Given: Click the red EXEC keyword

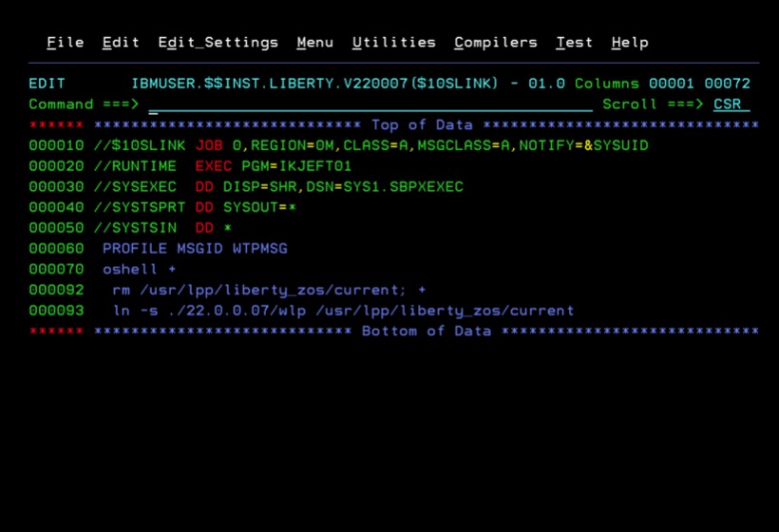Looking at the screenshot, I should coord(213,166).
